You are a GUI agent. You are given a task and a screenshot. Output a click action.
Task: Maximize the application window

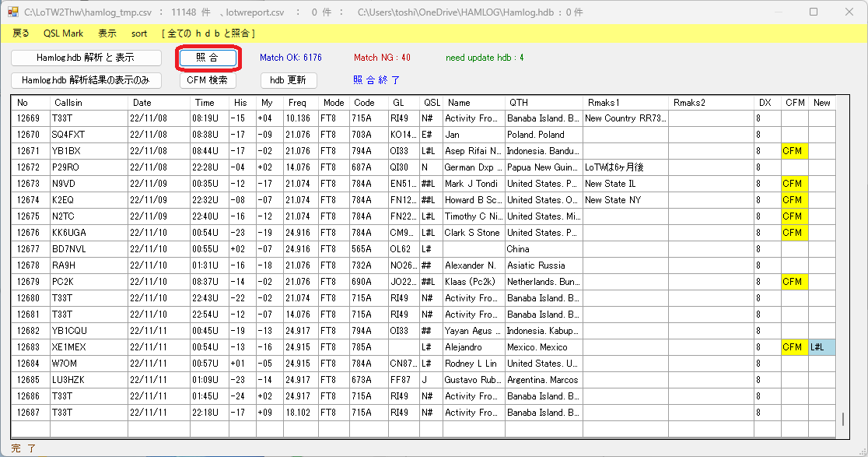814,12
